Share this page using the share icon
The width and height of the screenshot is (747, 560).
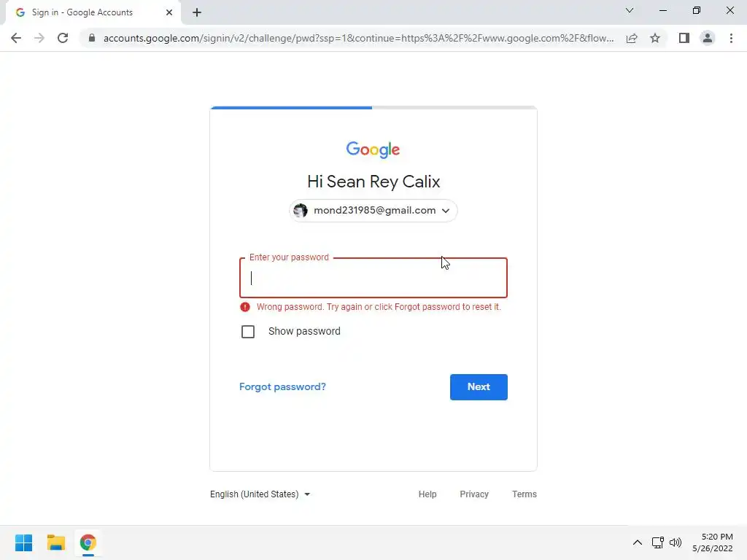[x=632, y=38]
